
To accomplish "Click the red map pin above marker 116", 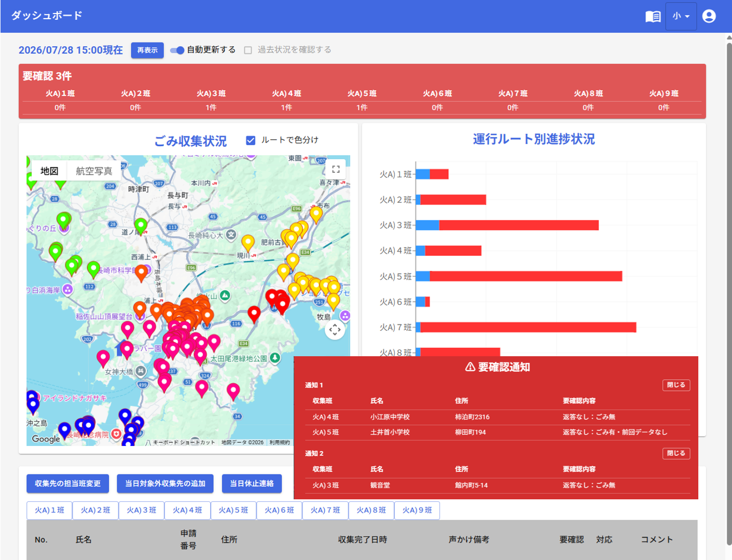I will [x=254, y=314].
